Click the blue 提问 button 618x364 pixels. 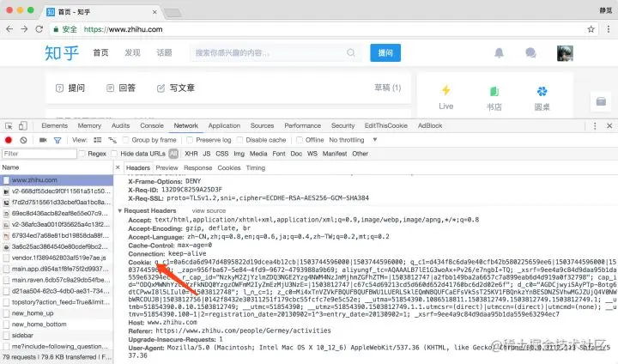pos(385,53)
